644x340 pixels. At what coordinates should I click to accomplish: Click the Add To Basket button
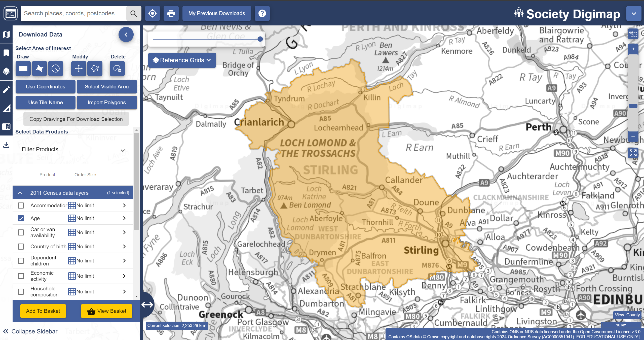[43, 311]
